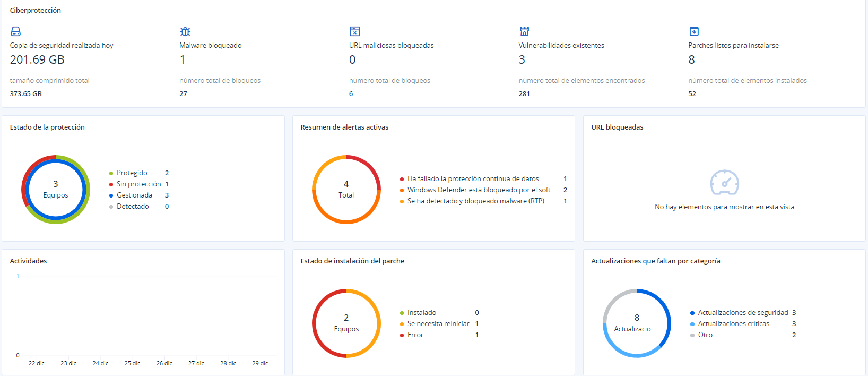Click the Se necesita reiniciar legend entry
Screen dimensions: 868x376
click(x=439, y=324)
